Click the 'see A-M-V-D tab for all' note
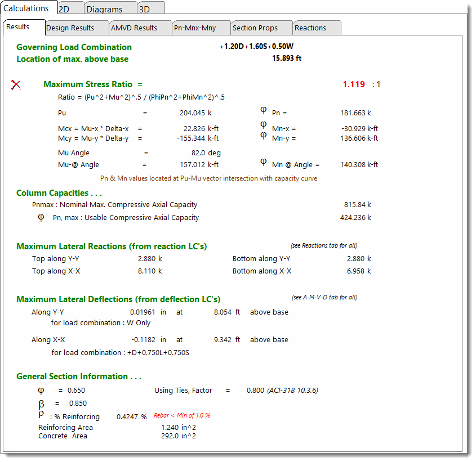476x462 pixels. click(324, 297)
